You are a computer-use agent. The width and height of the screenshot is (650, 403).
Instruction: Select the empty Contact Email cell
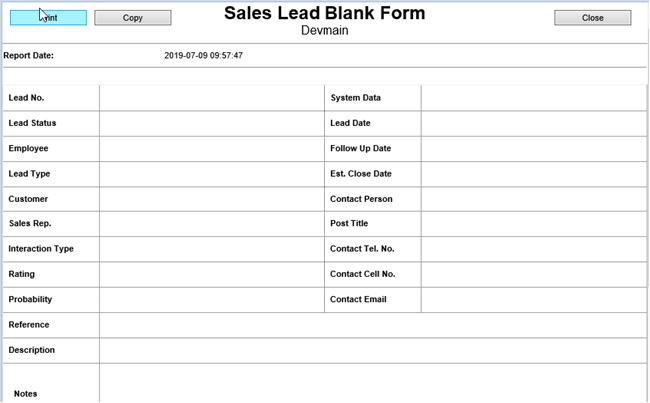[x=533, y=300]
